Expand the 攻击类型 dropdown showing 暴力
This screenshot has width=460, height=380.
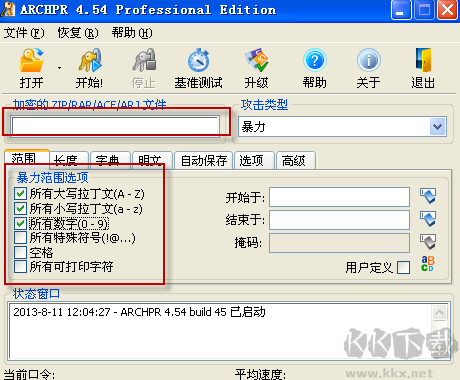coord(437,127)
